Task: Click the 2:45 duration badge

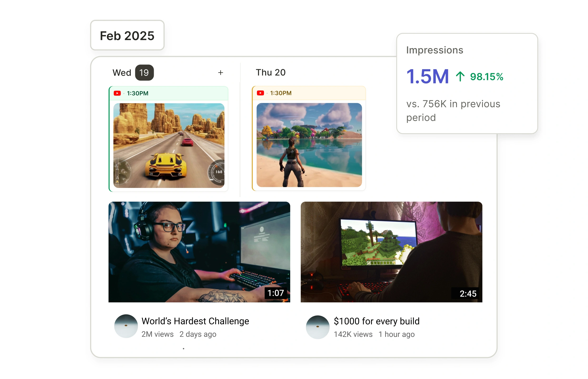Action: [468, 293]
